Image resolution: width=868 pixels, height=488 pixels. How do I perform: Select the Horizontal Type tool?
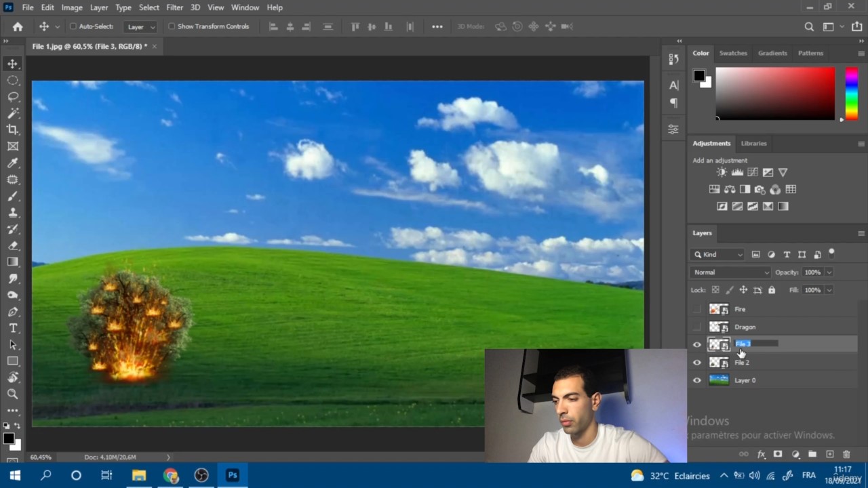coord(13,328)
